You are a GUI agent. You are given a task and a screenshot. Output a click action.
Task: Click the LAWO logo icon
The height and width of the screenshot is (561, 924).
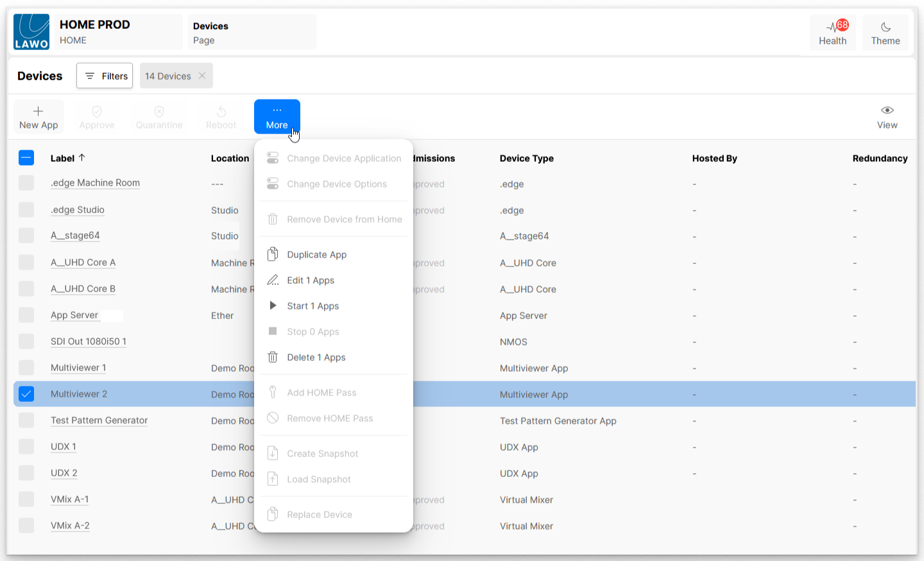coord(31,32)
